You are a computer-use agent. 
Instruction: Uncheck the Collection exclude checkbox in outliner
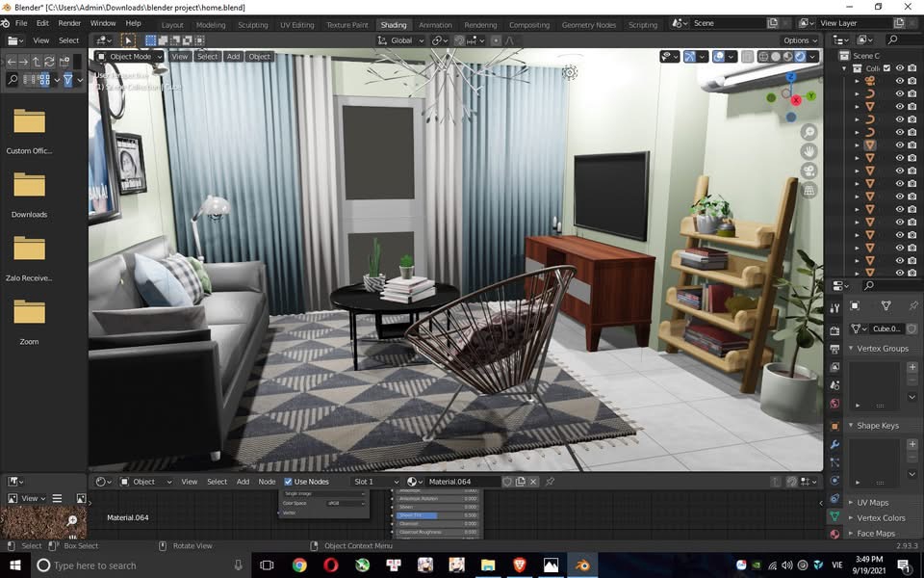(887, 68)
